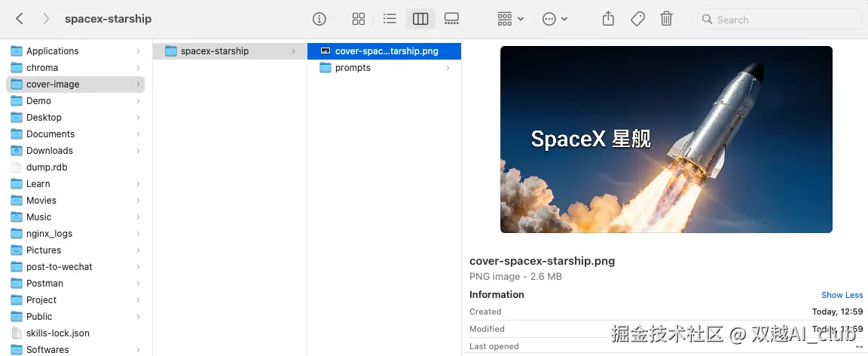Screen dimensions: 868x356
Task: Click the Applications folder icon
Action: coord(17,51)
